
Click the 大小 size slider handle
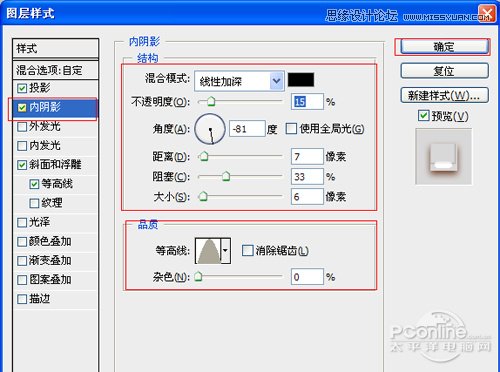click(203, 196)
